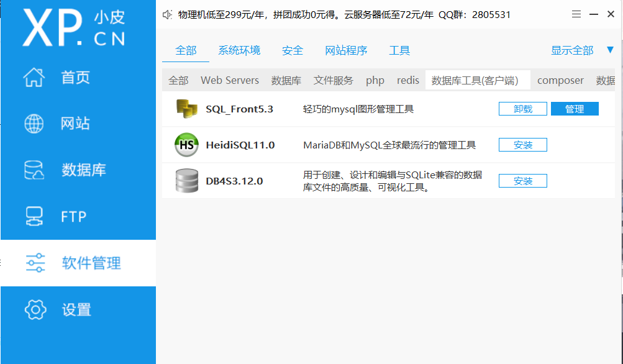Select the Web Servers sub-category
623x364 pixels.
(230, 80)
